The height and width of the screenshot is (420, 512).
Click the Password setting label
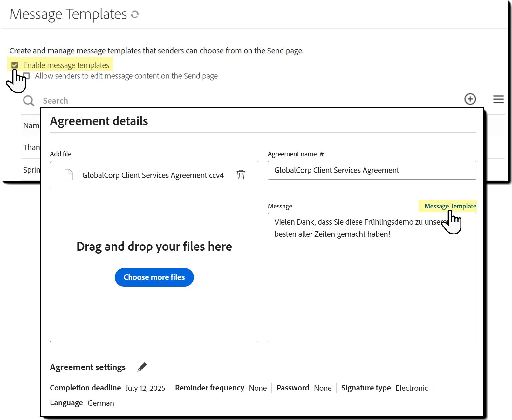point(293,388)
